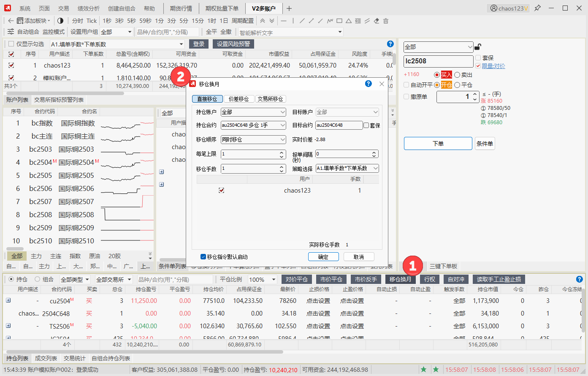
Task: Enable the 撤原单 checkbox
Action: pyautogui.click(x=406, y=97)
